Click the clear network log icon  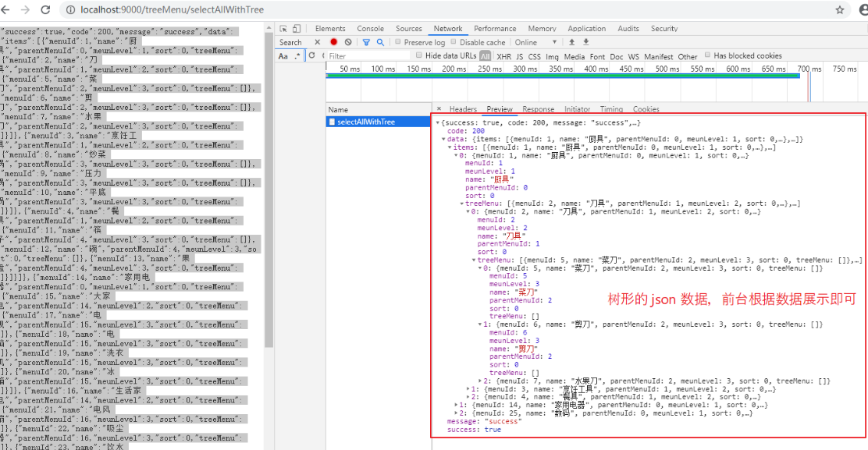point(347,41)
